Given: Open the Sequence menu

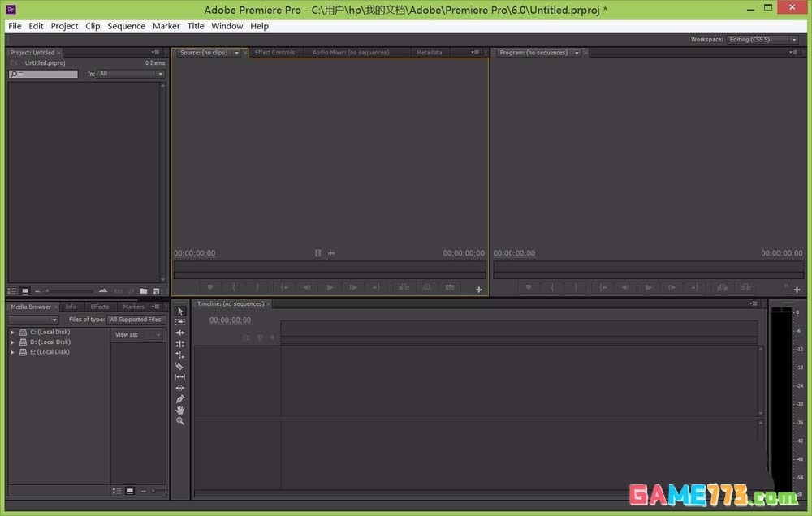Looking at the screenshot, I should pyautogui.click(x=126, y=26).
